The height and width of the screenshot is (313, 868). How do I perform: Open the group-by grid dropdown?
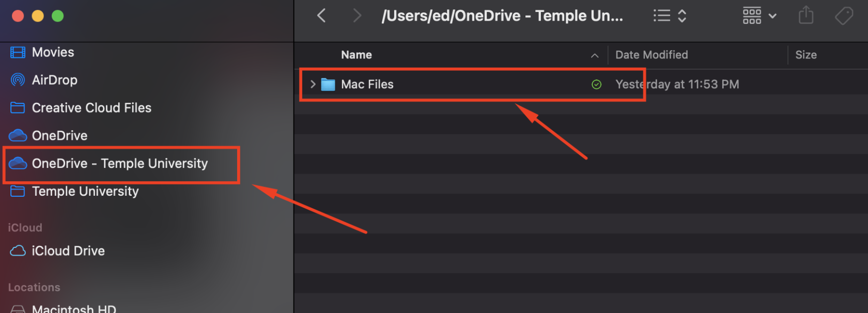760,15
